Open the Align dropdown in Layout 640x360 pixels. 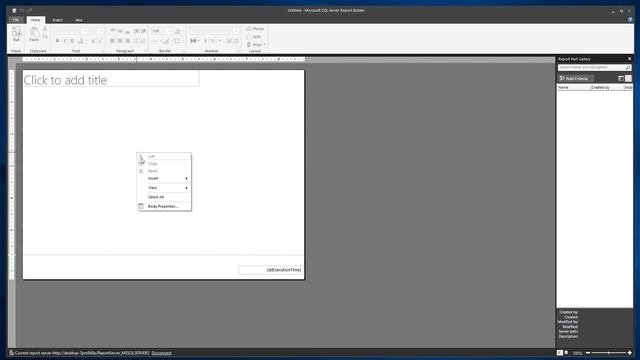[x=256, y=44]
